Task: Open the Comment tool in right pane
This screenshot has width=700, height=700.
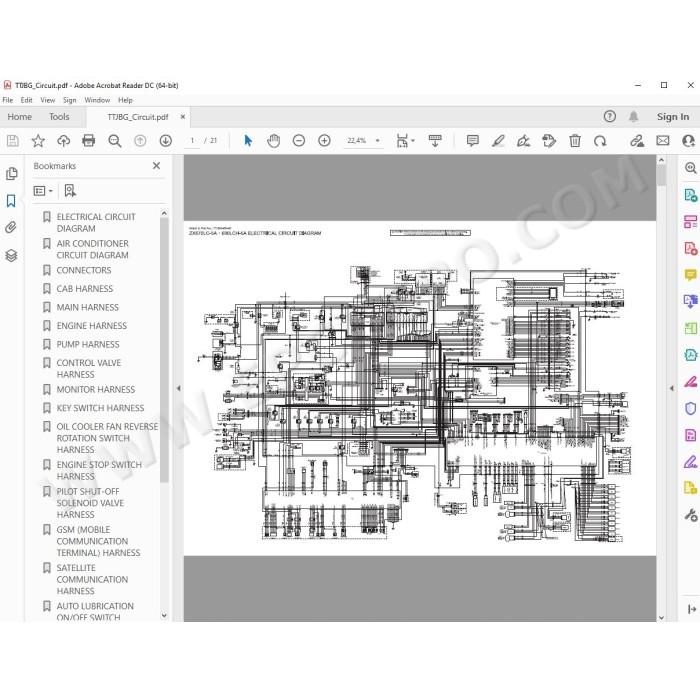Action: point(691,275)
